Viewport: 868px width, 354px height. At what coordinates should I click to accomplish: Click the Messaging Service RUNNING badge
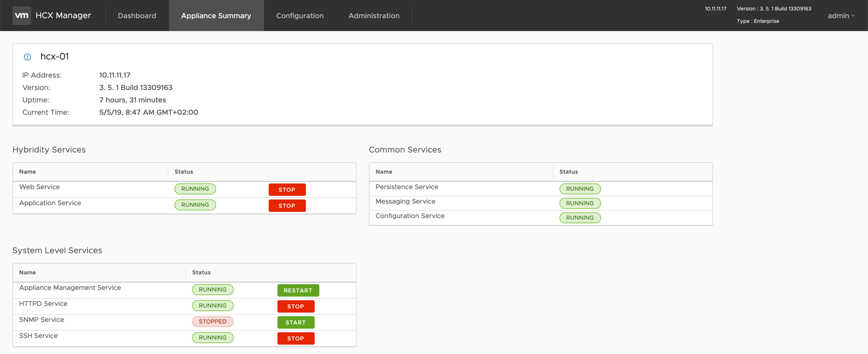(580, 203)
